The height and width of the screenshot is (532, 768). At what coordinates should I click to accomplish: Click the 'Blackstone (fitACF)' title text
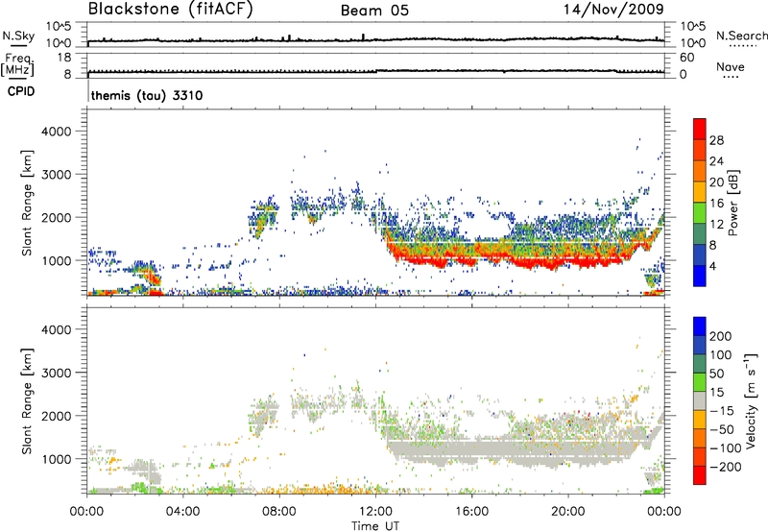click(x=171, y=10)
